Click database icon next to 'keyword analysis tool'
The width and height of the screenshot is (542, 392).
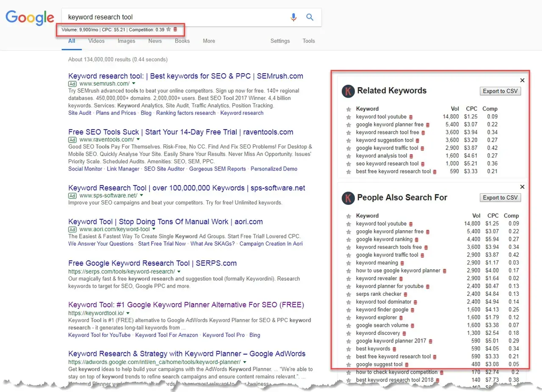[x=411, y=156]
